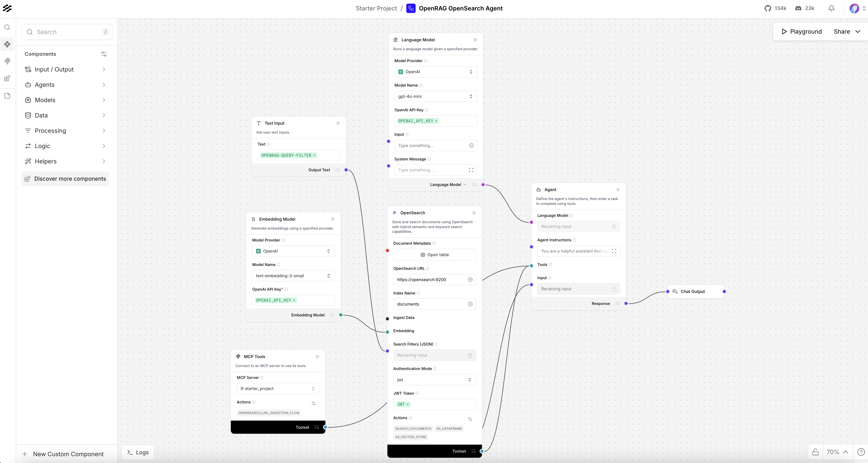Run the Agent node with its play icon
Image resolution: width=868 pixels, height=463 pixels.
pyautogui.click(x=618, y=190)
